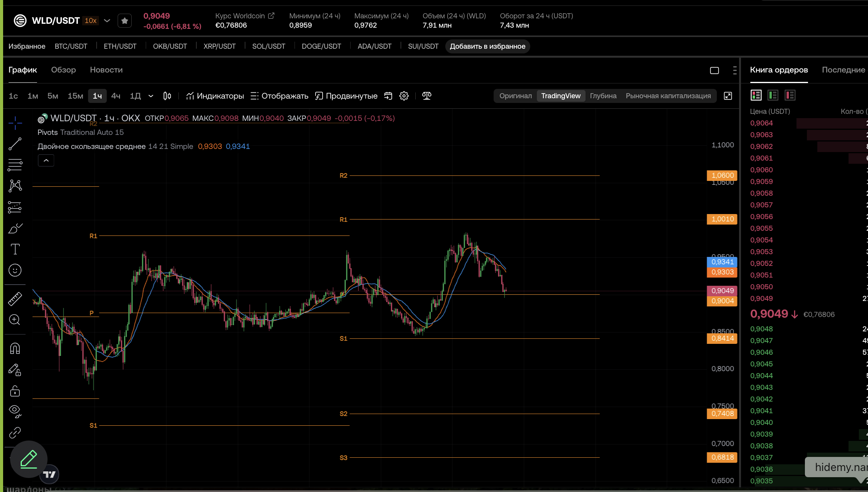Switch chart to Оригинал view

pos(515,96)
